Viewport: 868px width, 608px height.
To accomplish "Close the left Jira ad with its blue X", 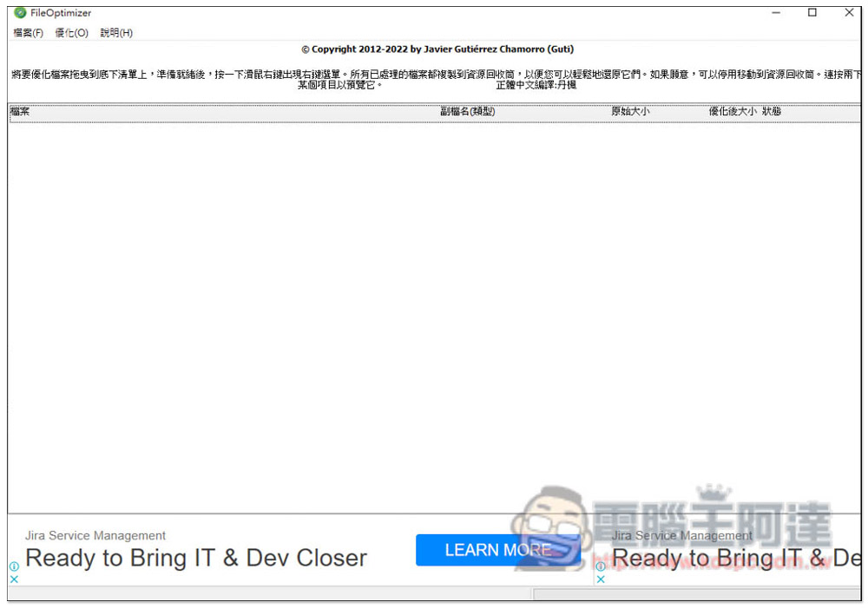I will (14, 579).
